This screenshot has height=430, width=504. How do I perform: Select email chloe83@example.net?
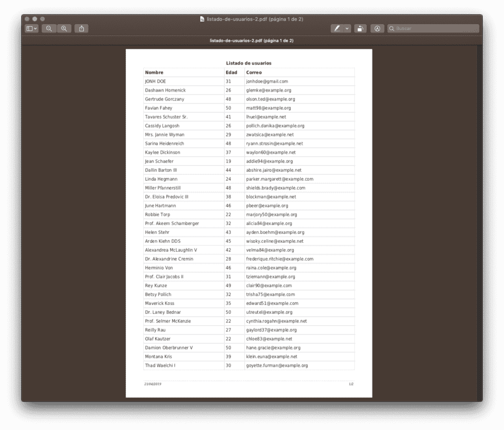[x=269, y=339]
